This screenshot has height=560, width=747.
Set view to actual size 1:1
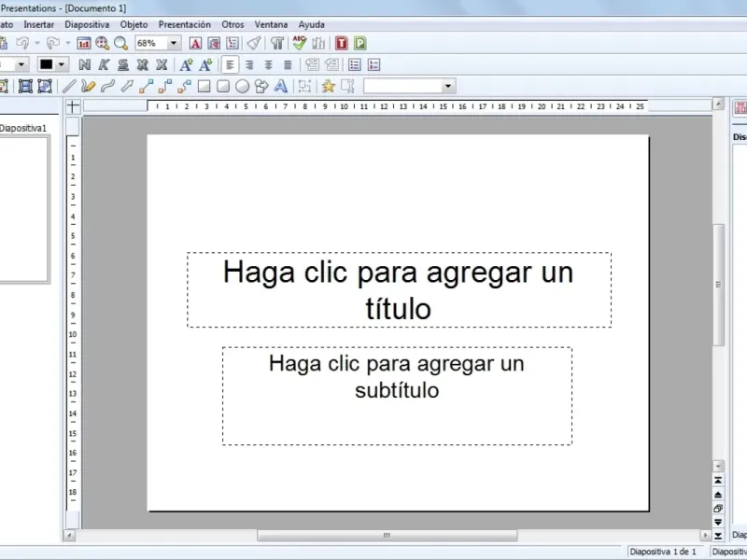[84, 43]
